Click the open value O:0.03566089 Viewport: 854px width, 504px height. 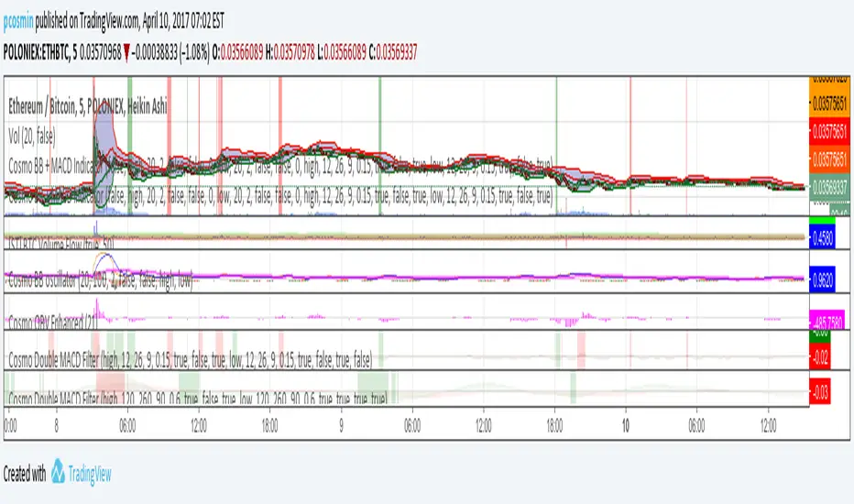click(237, 53)
